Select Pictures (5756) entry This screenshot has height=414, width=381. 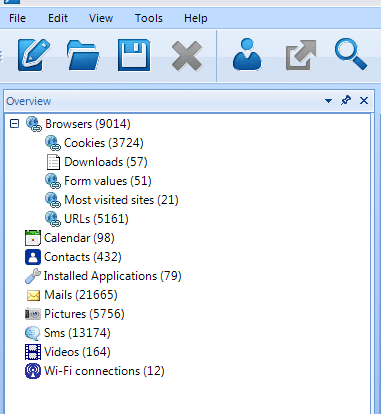[84, 314]
